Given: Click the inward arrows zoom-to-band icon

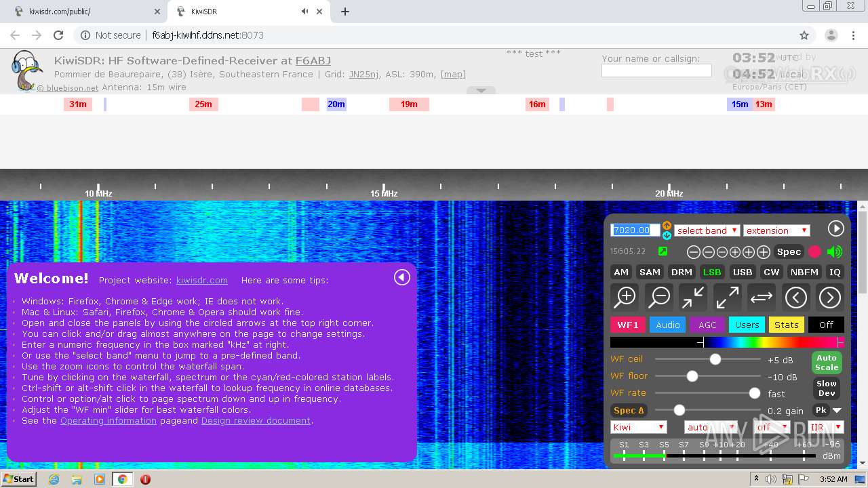Looking at the screenshot, I should click(693, 297).
